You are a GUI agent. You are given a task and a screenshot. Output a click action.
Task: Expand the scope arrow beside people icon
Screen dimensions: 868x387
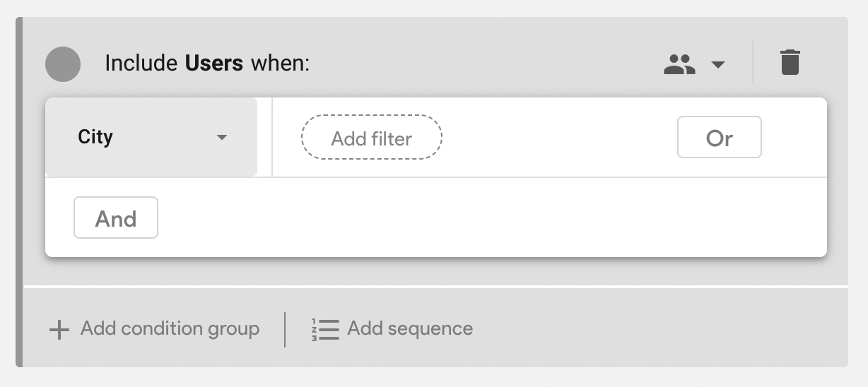717,65
